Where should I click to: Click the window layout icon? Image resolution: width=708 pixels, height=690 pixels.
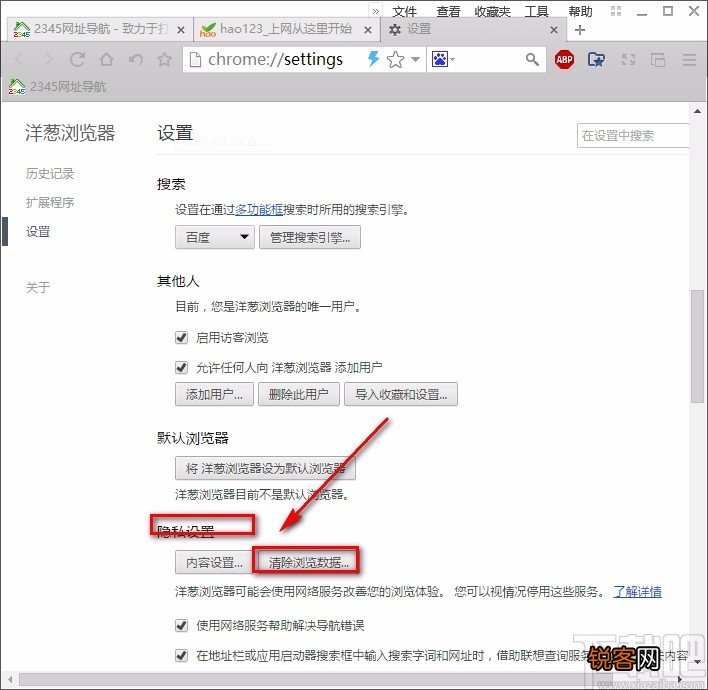pos(657,59)
